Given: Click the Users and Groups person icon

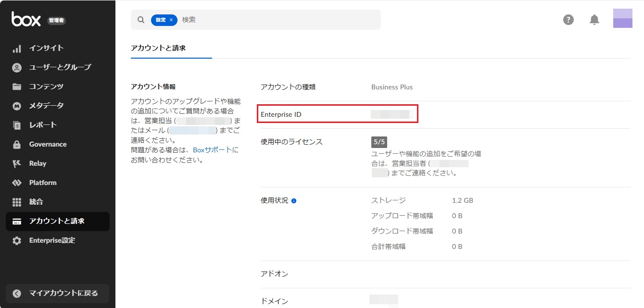Looking at the screenshot, I should (17, 68).
